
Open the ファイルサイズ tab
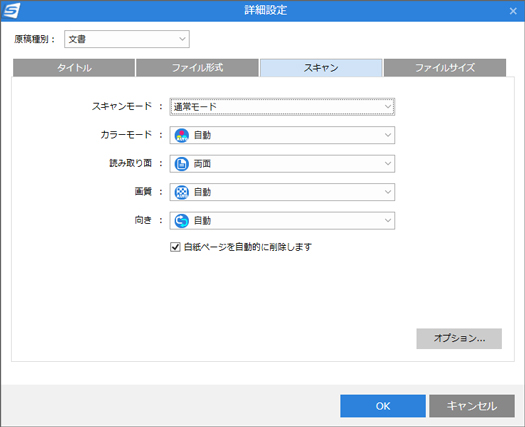pyautogui.click(x=445, y=68)
